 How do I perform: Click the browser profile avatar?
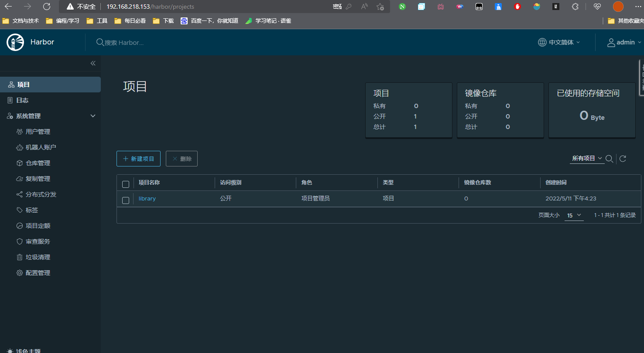click(618, 7)
